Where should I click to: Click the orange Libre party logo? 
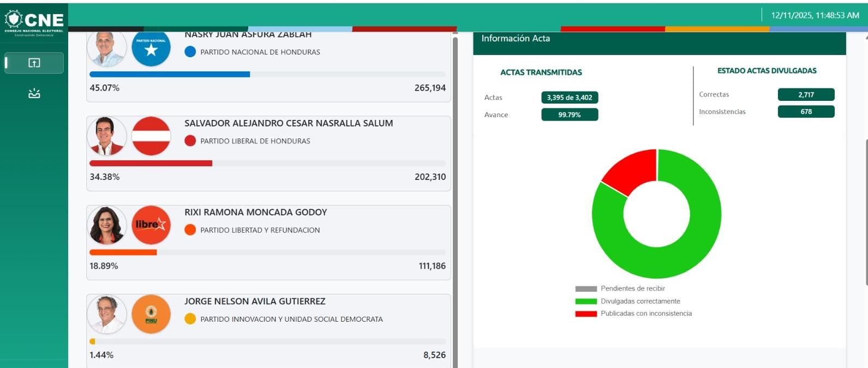click(x=151, y=225)
